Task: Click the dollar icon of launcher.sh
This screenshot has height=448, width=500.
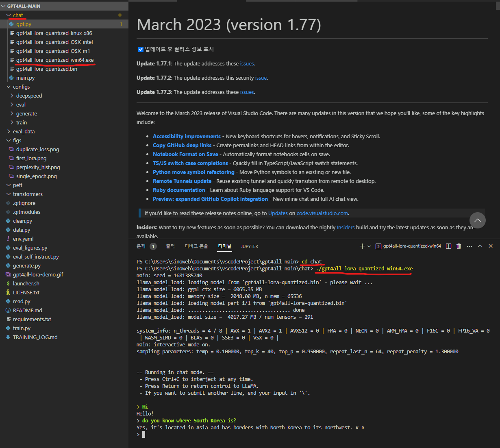Action: point(8,283)
